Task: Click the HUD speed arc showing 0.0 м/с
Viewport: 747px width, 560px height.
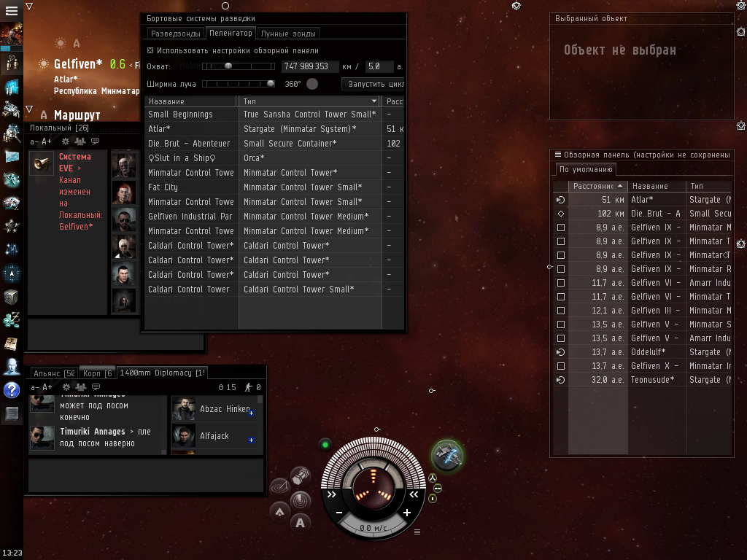Action: click(373, 528)
